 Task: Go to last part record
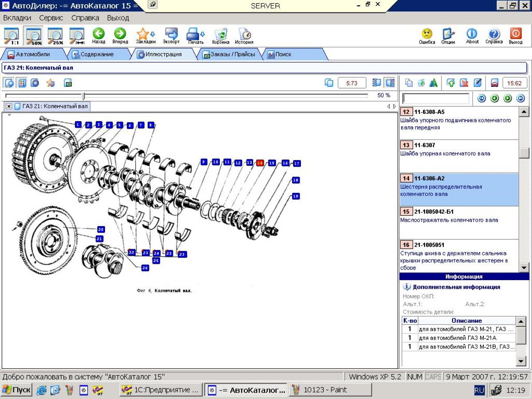[x=521, y=98]
